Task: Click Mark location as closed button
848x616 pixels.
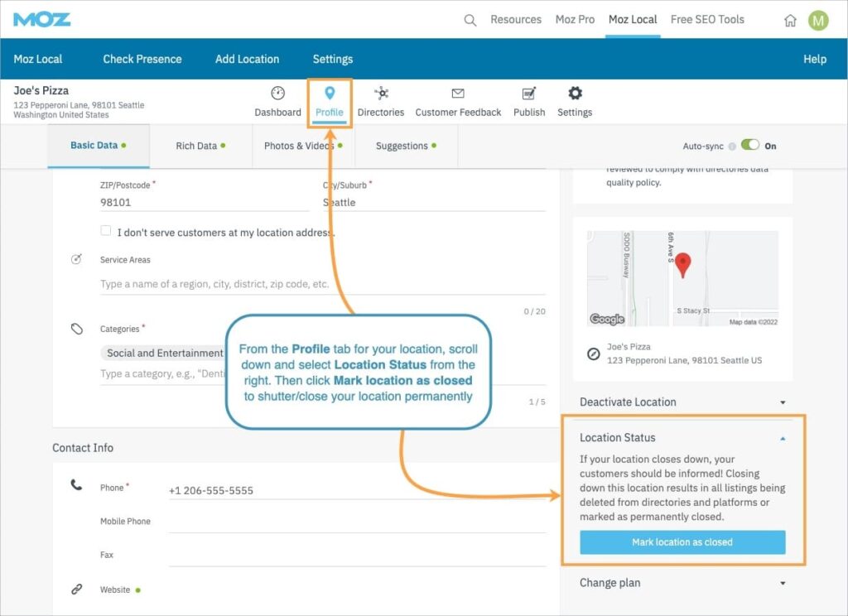Action: coord(682,542)
